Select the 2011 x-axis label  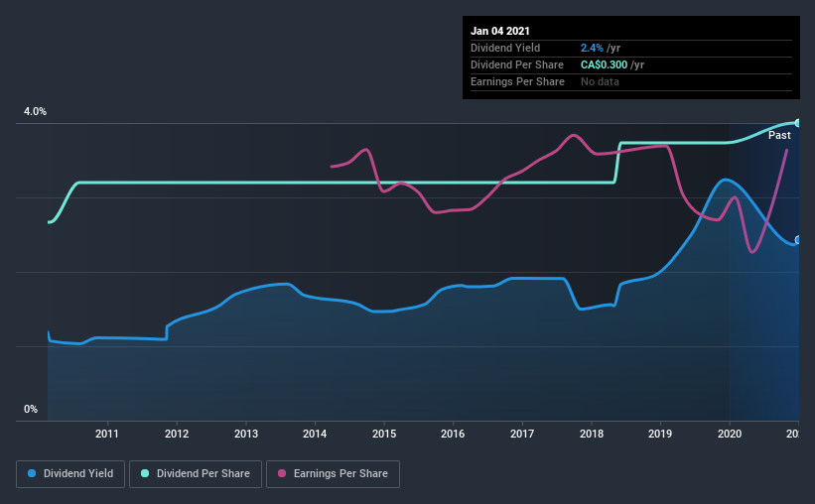pos(107,434)
